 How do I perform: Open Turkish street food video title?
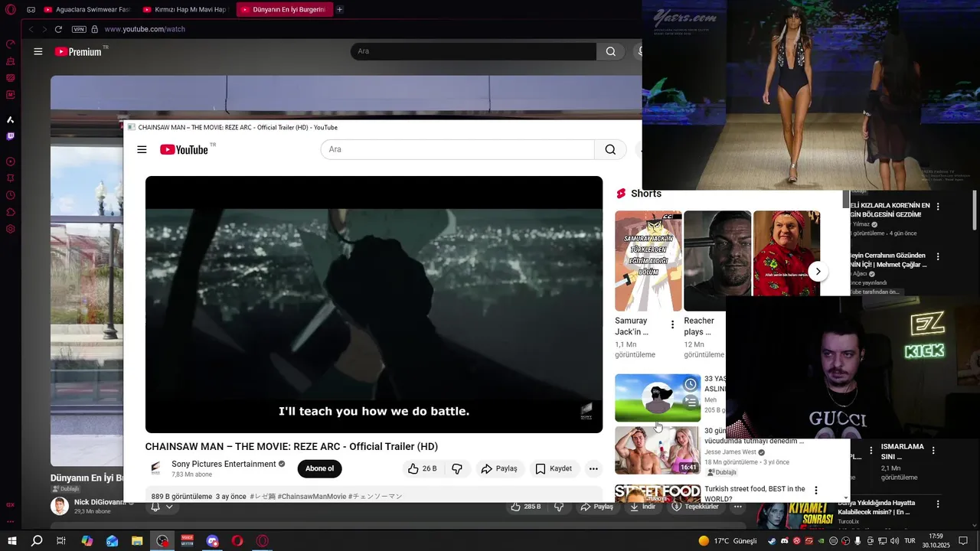tap(755, 494)
